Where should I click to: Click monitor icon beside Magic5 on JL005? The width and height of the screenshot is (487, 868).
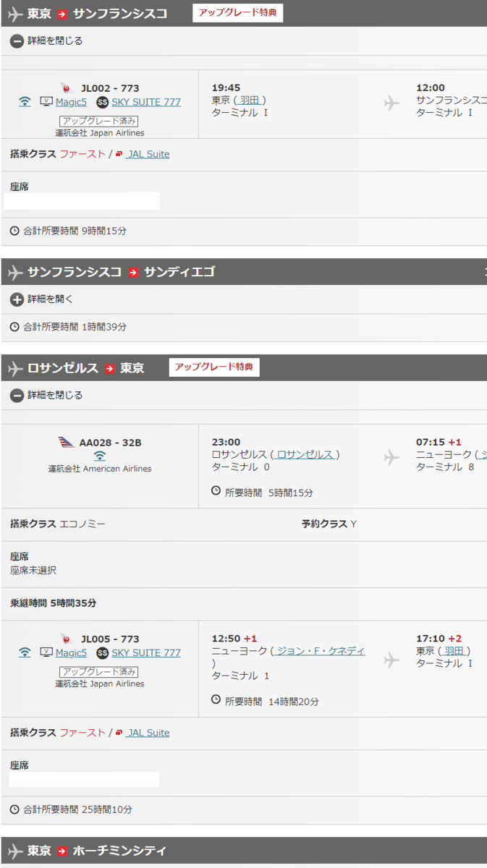pyautogui.click(x=46, y=652)
